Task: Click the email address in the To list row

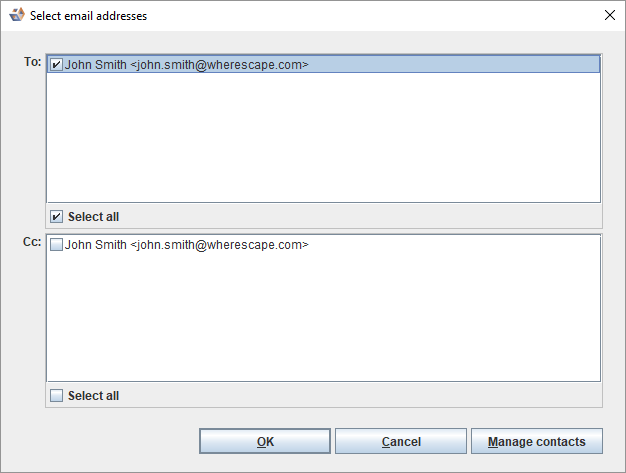Action: point(219,65)
